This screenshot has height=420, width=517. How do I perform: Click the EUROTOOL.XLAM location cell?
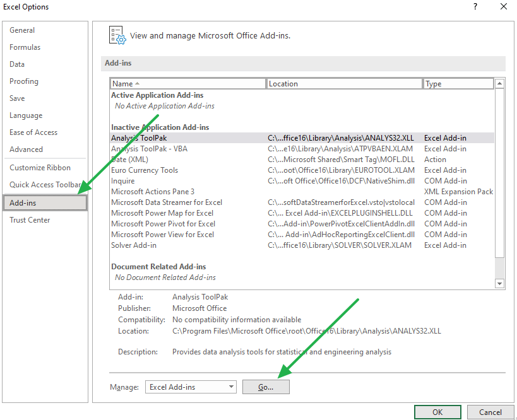(341, 170)
